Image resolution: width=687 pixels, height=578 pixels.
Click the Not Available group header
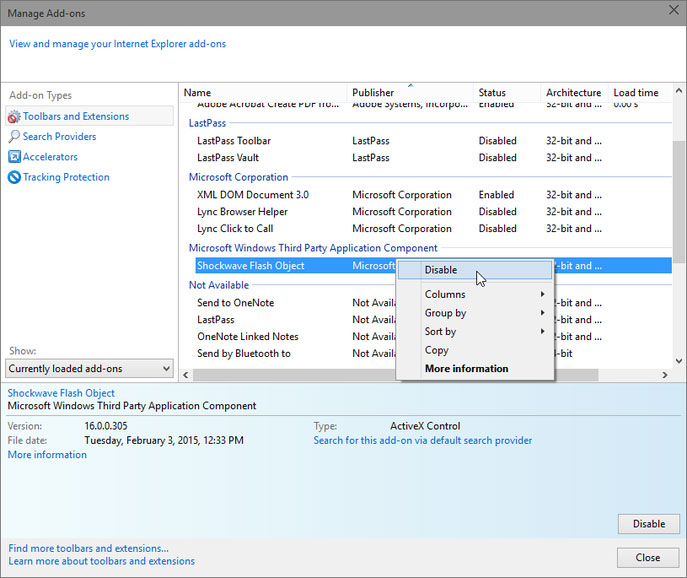(219, 285)
